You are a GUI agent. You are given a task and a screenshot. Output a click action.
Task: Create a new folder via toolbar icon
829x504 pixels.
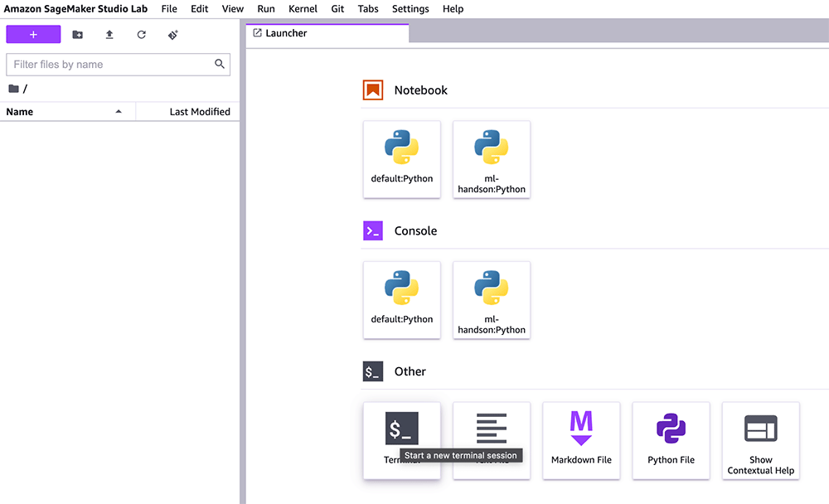coord(77,35)
